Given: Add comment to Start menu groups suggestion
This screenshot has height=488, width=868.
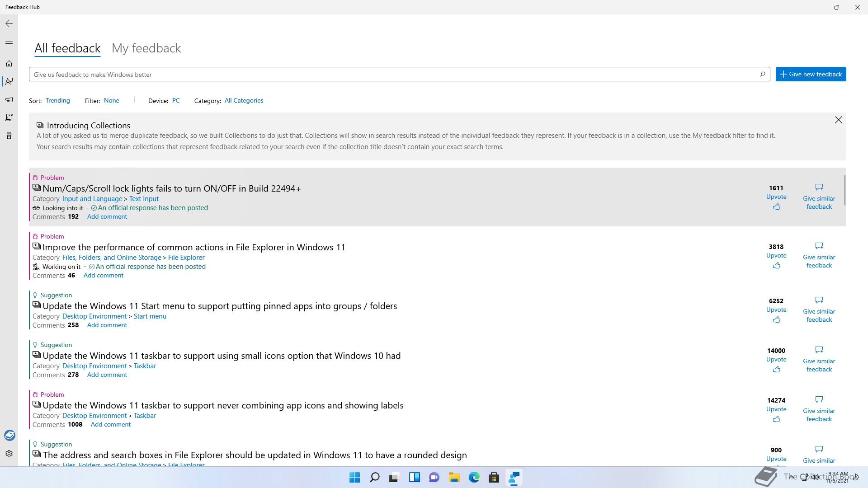Looking at the screenshot, I should 107,325.
